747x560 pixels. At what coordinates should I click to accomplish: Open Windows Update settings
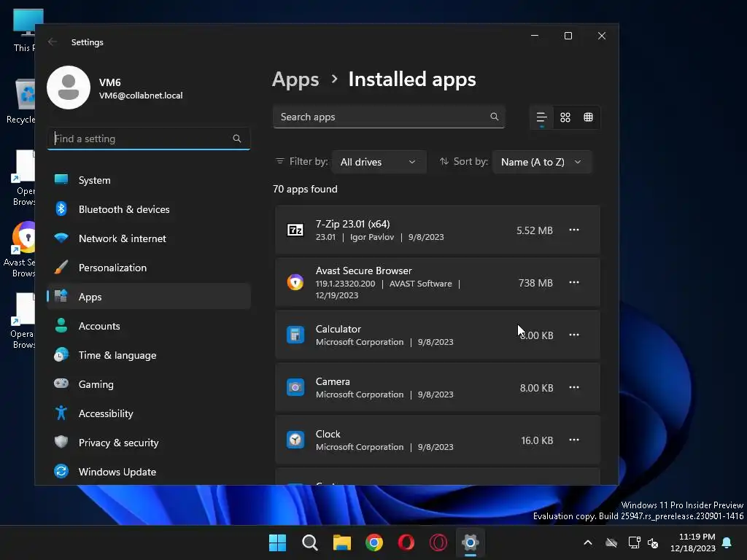pos(149,472)
